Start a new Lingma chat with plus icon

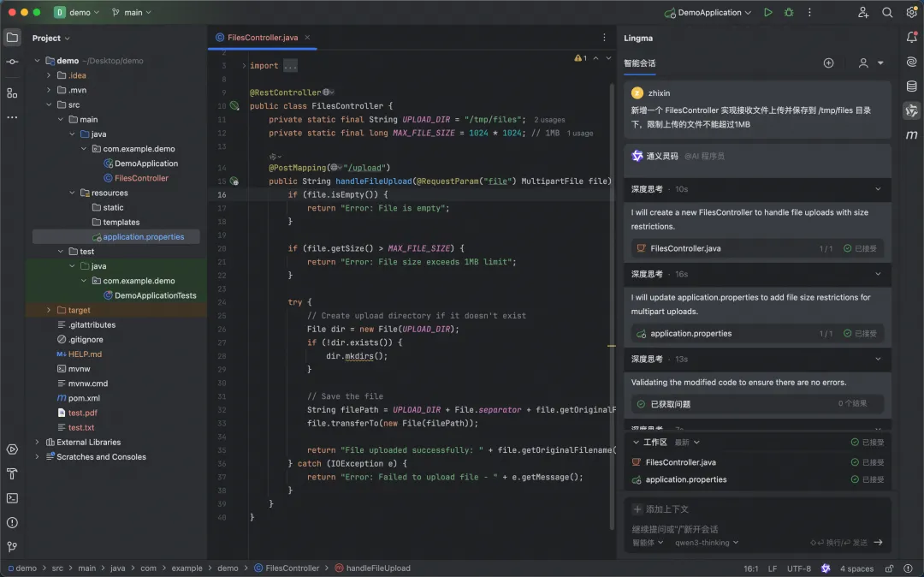point(828,63)
